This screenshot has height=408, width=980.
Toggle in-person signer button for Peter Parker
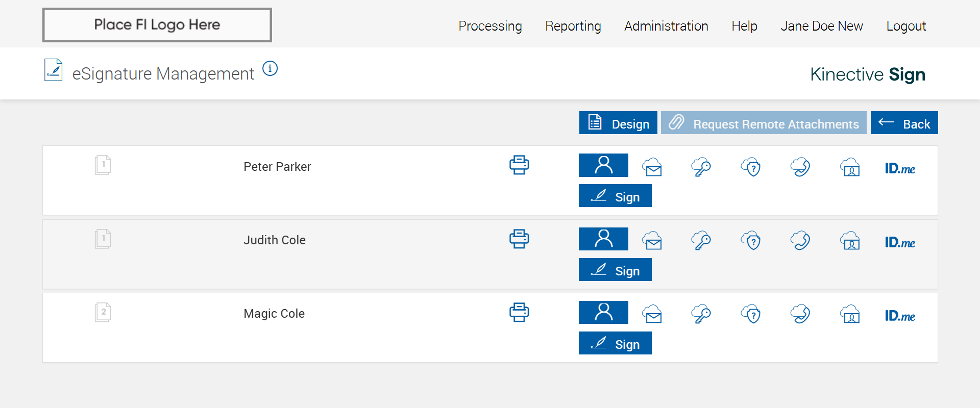pos(603,165)
